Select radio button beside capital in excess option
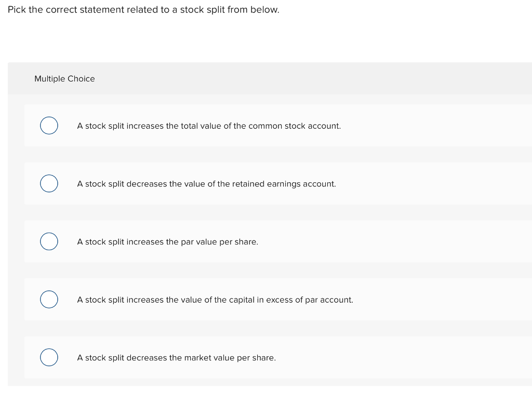 coord(49,300)
